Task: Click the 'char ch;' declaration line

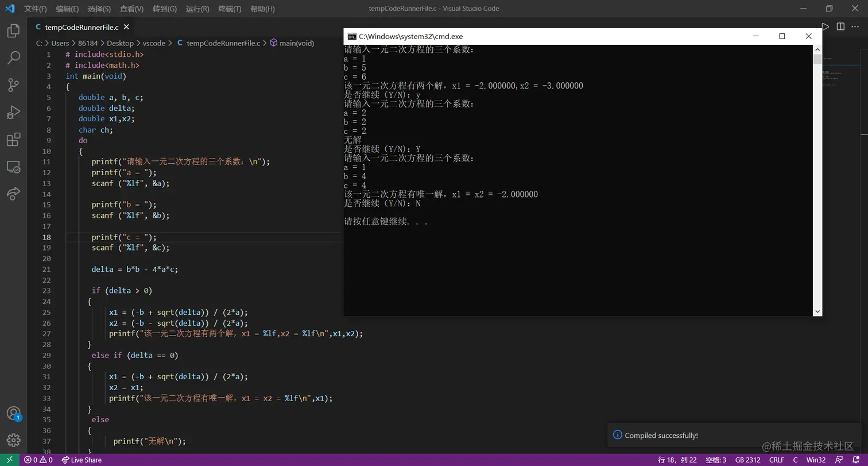Action: click(96, 130)
